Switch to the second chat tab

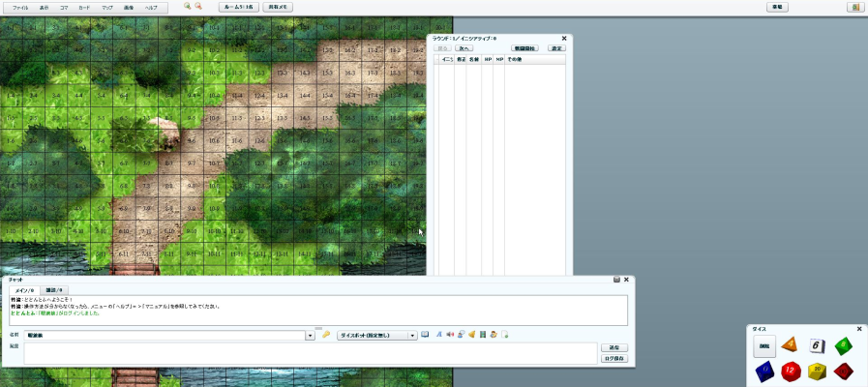tap(54, 290)
